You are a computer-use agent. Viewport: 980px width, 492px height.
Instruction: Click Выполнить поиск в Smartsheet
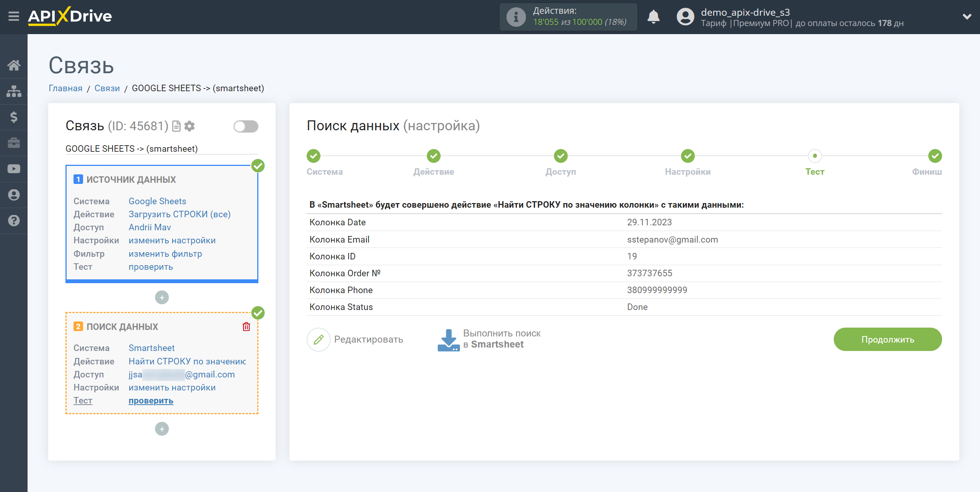[x=501, y=339]
